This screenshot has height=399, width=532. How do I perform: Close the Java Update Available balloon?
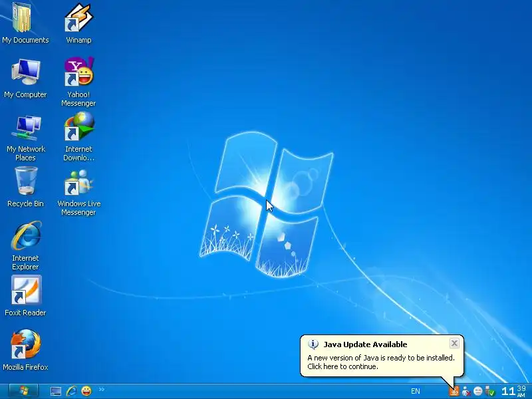[x=454, y=343]
